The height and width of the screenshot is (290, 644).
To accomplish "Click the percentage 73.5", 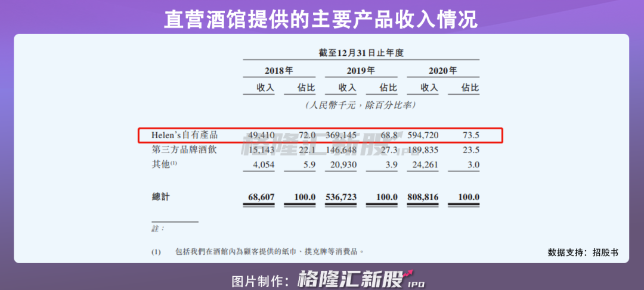I will [471, 135].
